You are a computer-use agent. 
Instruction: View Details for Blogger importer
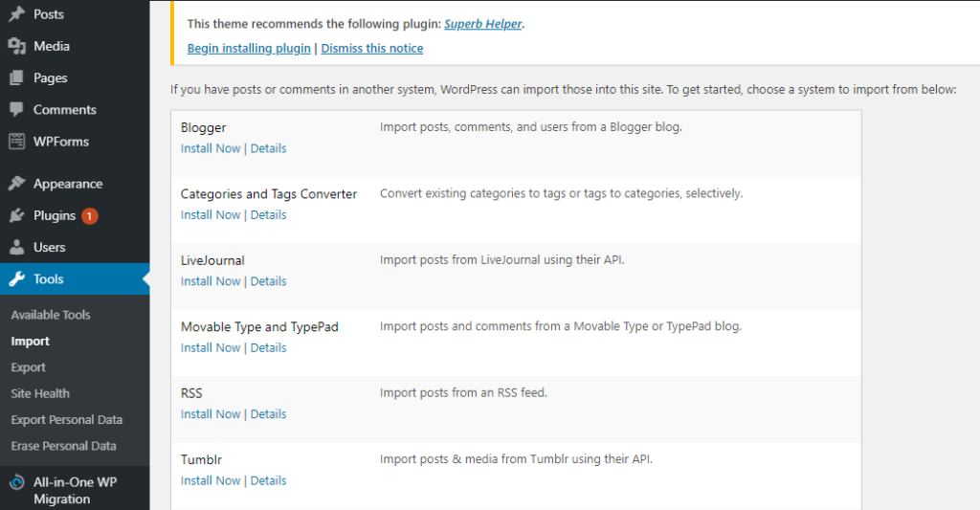[268, 148]
